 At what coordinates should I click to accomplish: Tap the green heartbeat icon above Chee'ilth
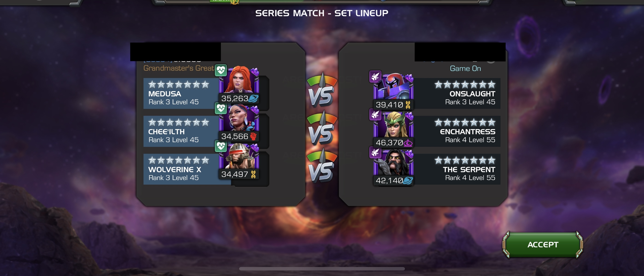221,108
